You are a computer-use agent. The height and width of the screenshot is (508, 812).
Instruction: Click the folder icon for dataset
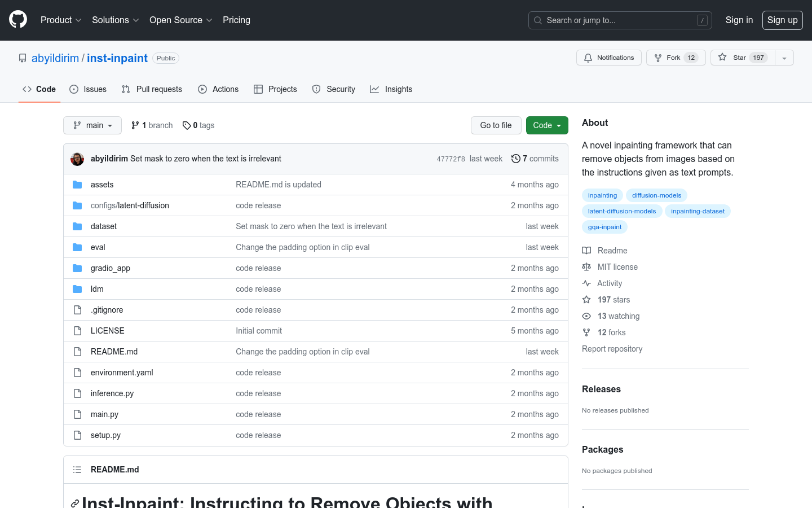(77, 226)
